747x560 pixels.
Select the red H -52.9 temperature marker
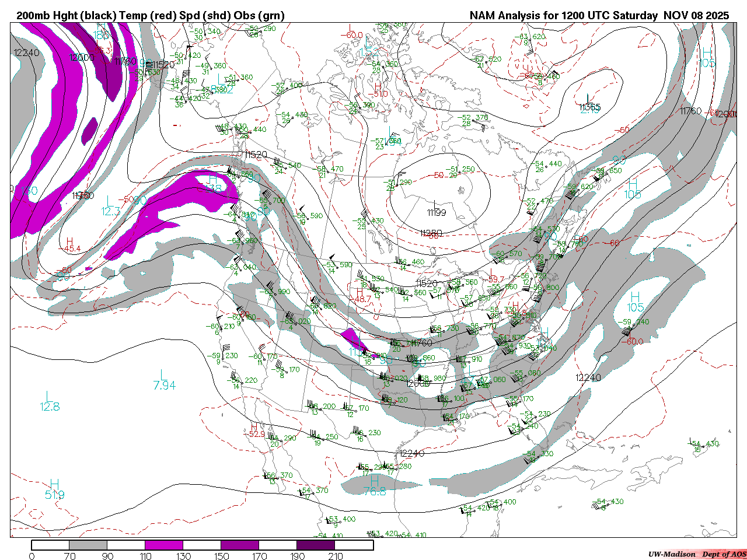coord(254,430)
